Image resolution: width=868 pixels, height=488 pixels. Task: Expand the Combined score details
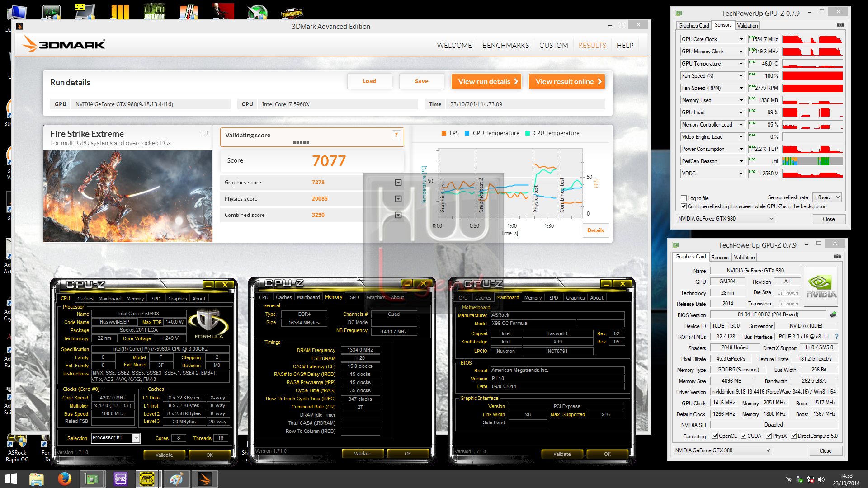398,215
